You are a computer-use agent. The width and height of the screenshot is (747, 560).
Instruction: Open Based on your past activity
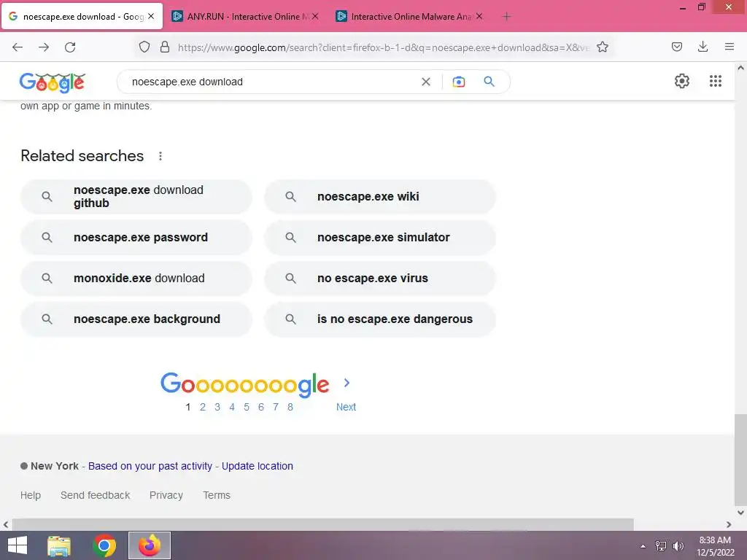tap(150, 466)
